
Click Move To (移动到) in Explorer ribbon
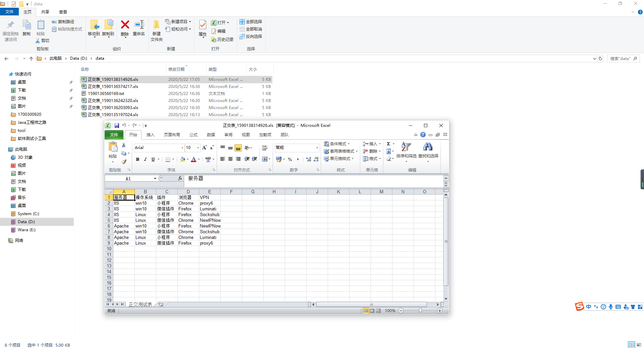(x=94, y=29)
